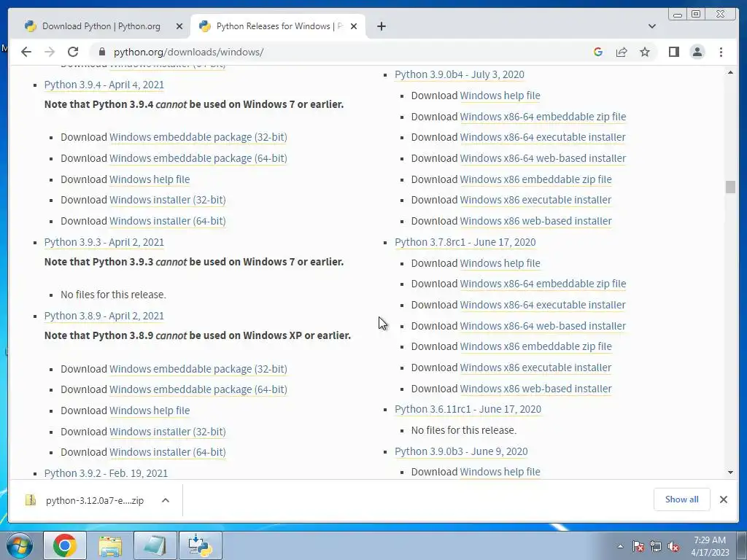
Task: Download 3.7.8rc1 x86-64 embeddable zip file
Action: pyautogui.click(x=543, y=284)
